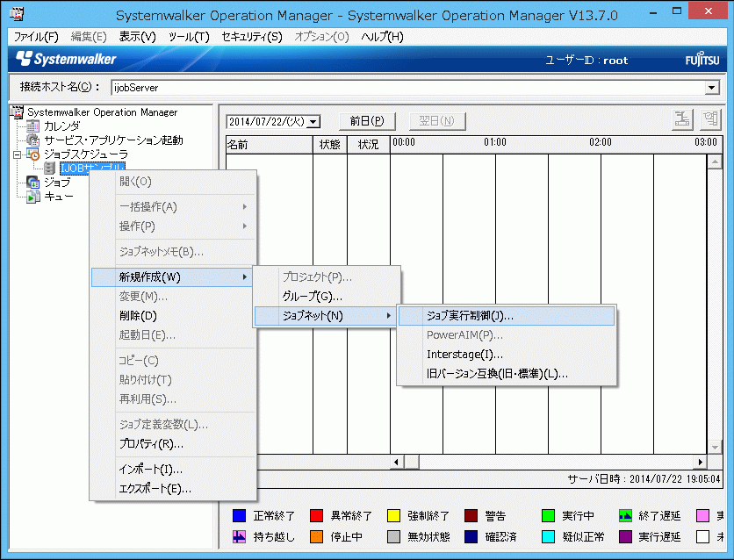
Task: Click the application icon in the title bar
Action: 16,15
